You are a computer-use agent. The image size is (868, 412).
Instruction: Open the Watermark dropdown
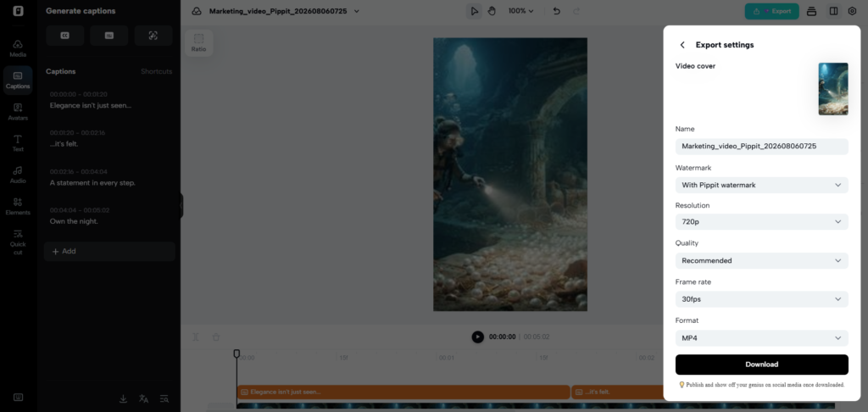(762, 185)
